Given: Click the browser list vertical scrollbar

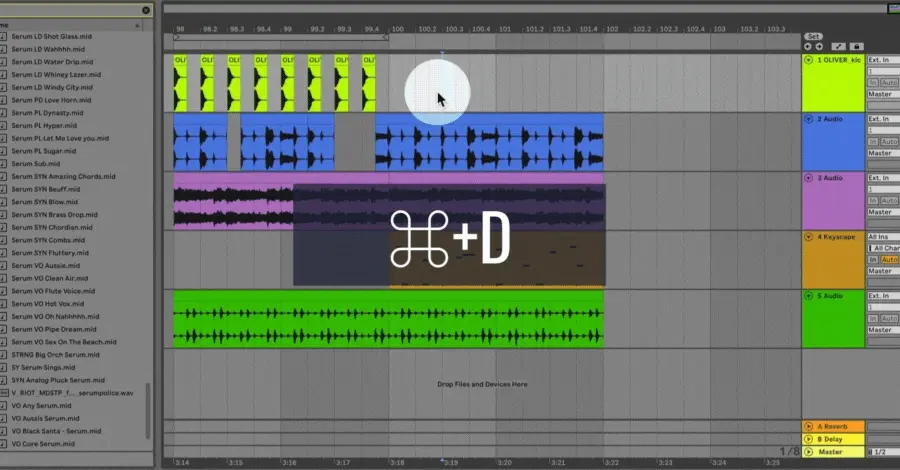Looking at the screenshot, I should pyautogui.click(x=148, y=411).
